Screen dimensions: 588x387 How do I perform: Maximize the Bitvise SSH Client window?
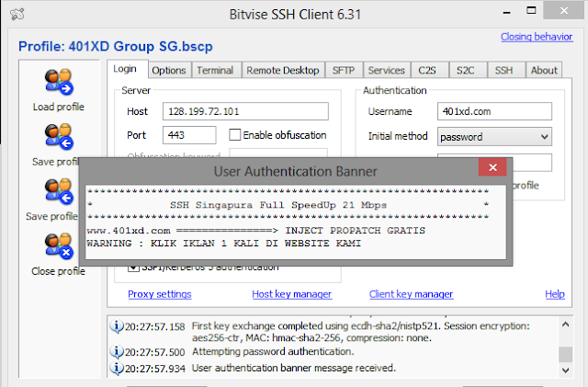pos(531,10)
